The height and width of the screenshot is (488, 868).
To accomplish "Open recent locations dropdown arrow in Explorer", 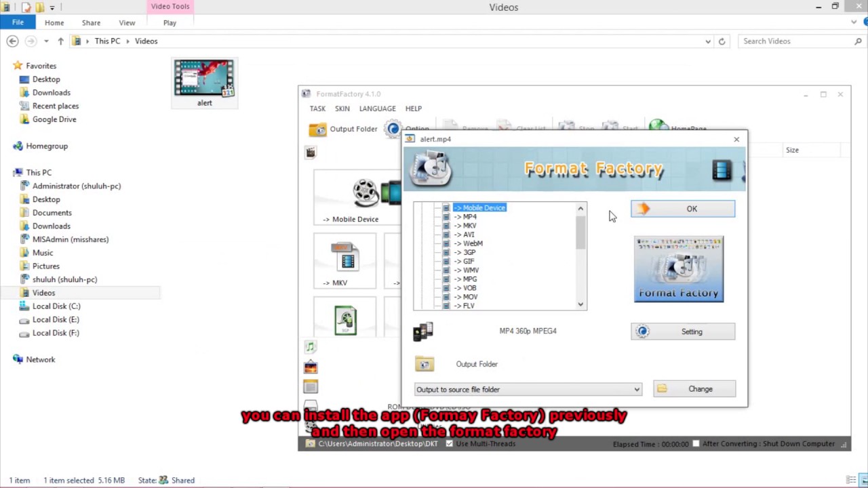I will (x=46, y=41).
